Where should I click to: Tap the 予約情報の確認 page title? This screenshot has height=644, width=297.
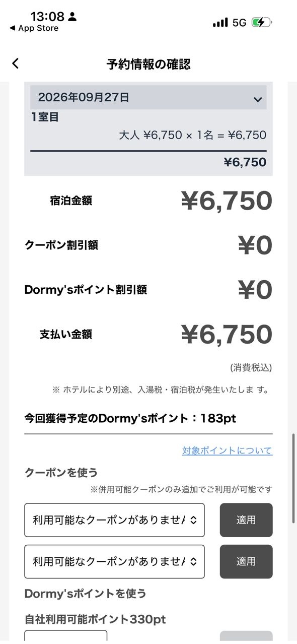coord(148,64)
